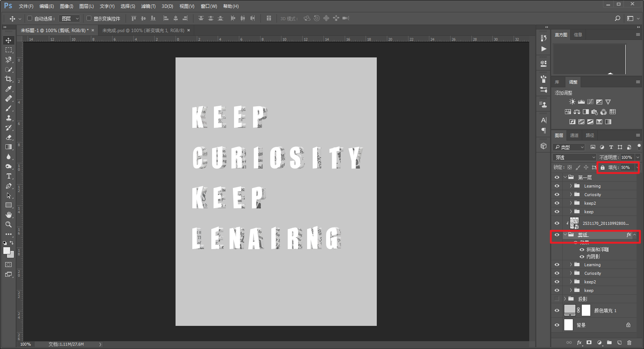This screenshot has width=644, height=349.
Task: Click the create new group folder icon
Action: 609,343
